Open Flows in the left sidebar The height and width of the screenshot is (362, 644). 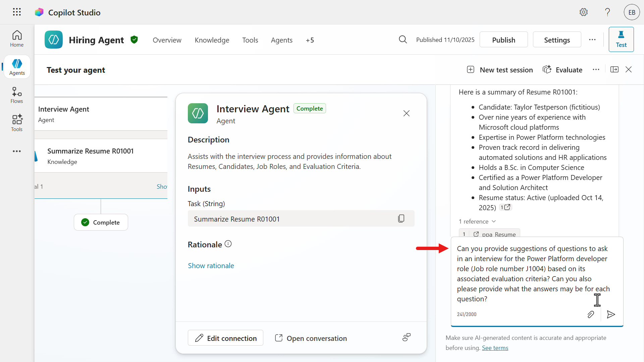[17, 95]
